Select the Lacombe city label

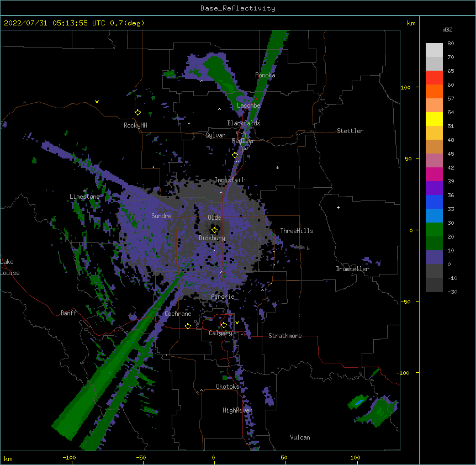(x=248, y=105)
